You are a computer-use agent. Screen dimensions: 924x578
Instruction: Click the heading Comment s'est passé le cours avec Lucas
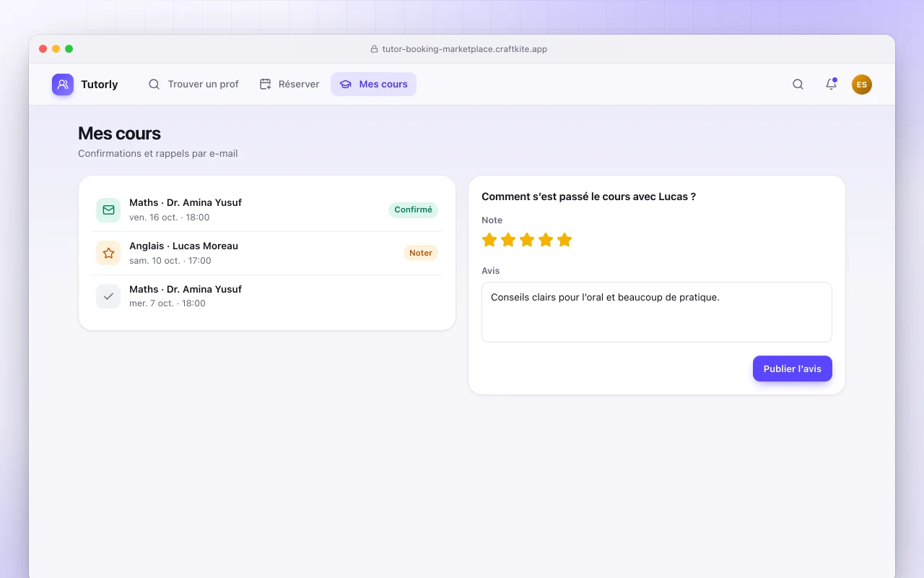pyautogui.click(x=588, y=197)
